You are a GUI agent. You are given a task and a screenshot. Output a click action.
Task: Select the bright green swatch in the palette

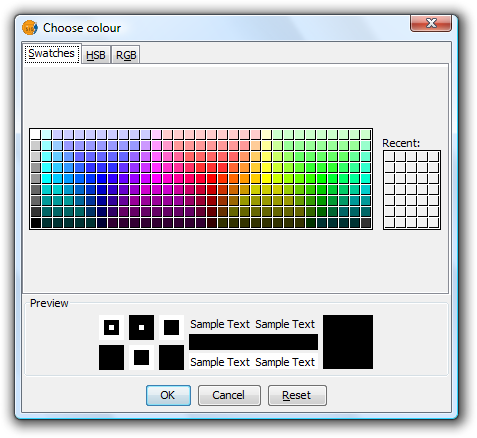[x=321, y=179]
